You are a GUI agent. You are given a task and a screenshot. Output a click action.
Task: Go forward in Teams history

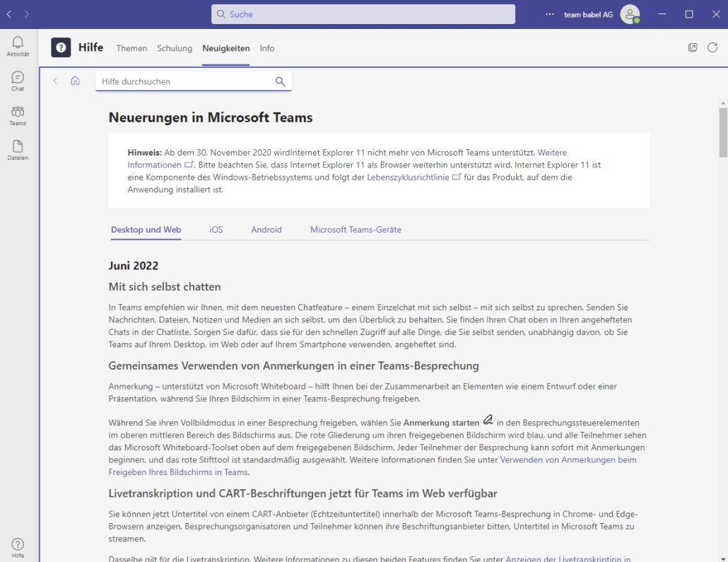pos(27,14)
